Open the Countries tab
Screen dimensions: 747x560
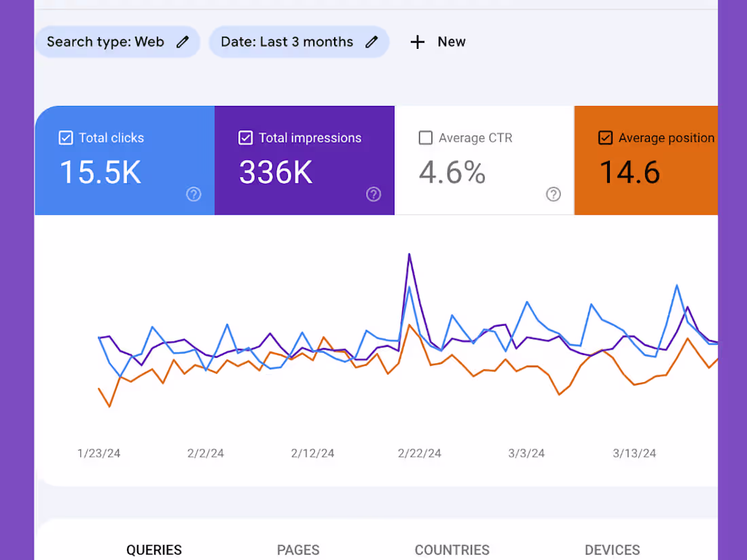(x=452, y=550)
